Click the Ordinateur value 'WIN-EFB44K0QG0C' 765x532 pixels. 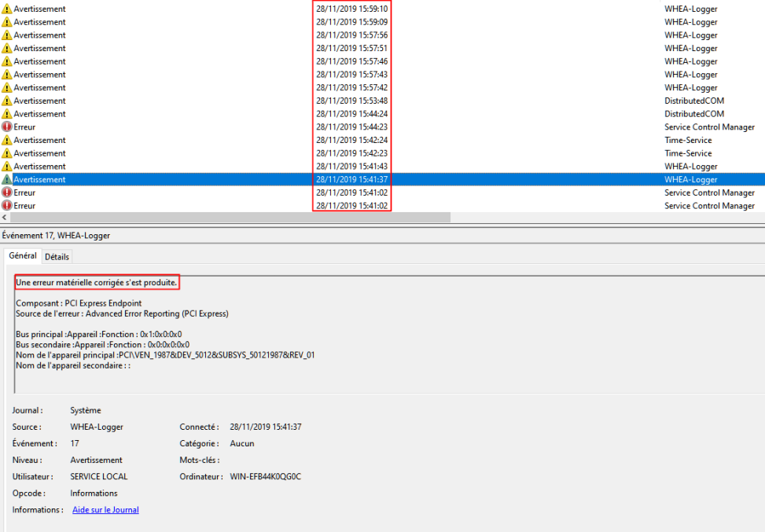(266, 477)
